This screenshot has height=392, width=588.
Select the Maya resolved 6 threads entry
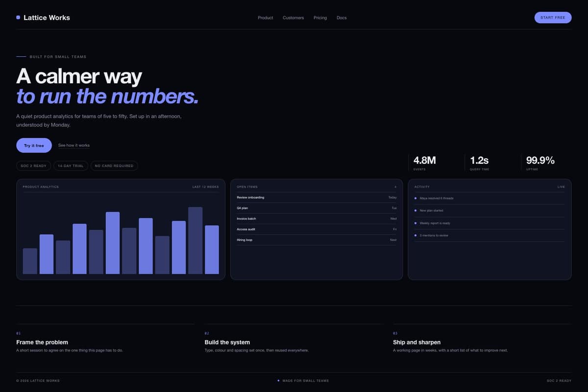[x=490, y=198]
